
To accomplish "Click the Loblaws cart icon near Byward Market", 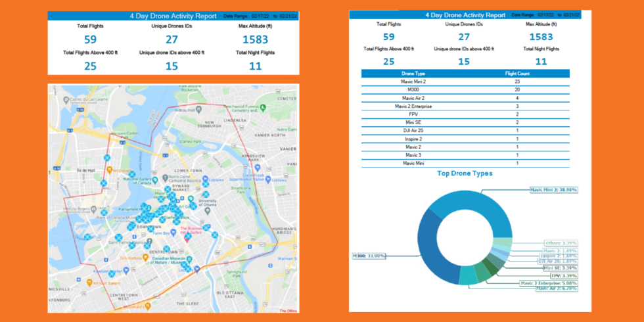I will coord(205,179).
